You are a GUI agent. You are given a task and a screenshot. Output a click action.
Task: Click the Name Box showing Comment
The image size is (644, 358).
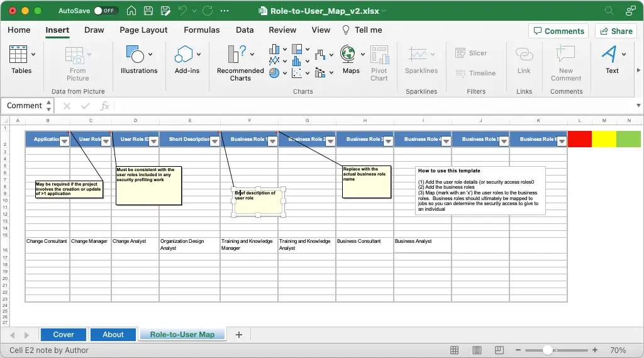25,106
